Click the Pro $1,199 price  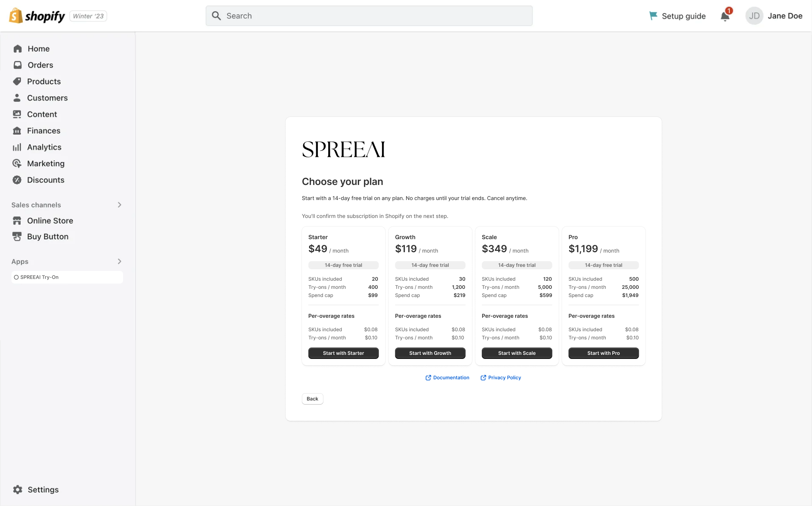point(583,249)
